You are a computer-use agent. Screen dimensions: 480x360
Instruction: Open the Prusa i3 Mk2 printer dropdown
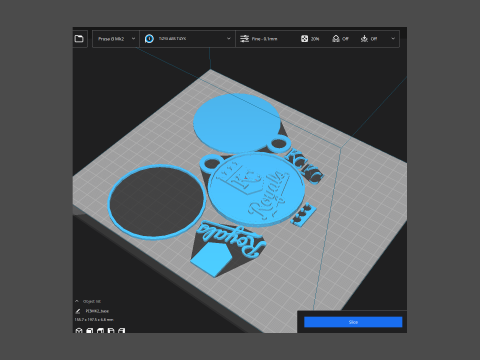(x=116, y=39)
